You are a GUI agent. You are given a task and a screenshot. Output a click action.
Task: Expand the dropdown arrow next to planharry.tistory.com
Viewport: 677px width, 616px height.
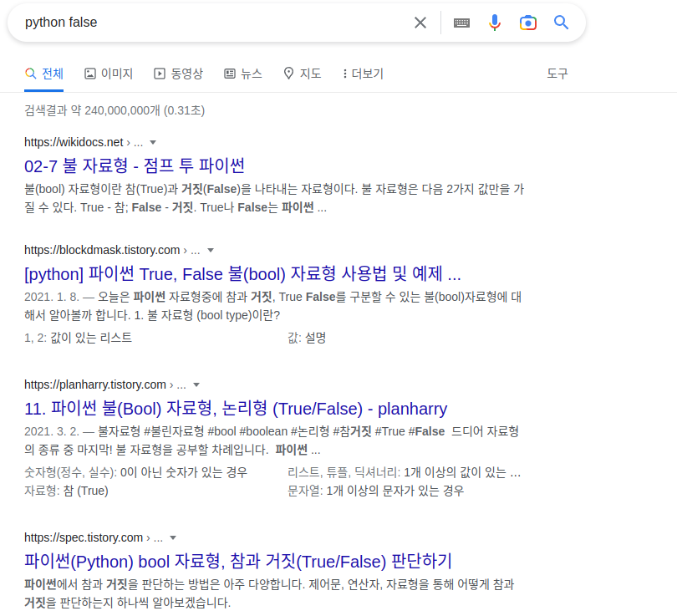[x=196, y=385]
